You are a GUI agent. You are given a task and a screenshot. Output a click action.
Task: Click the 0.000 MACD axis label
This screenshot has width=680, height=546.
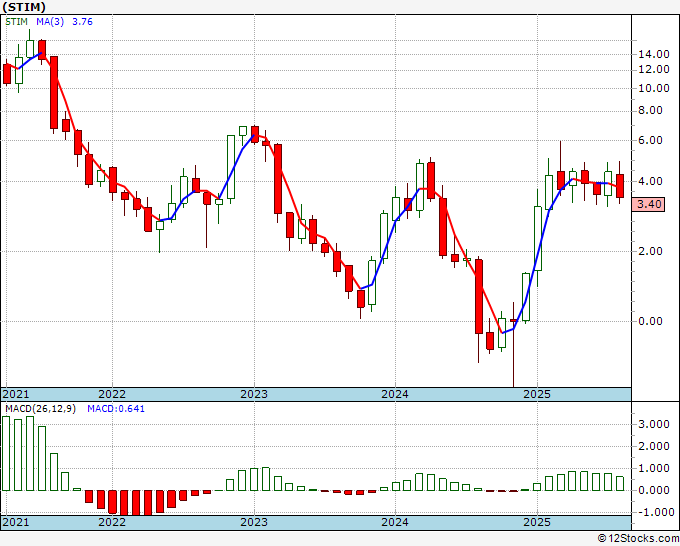pyautogui.click(x=654, y=491)
